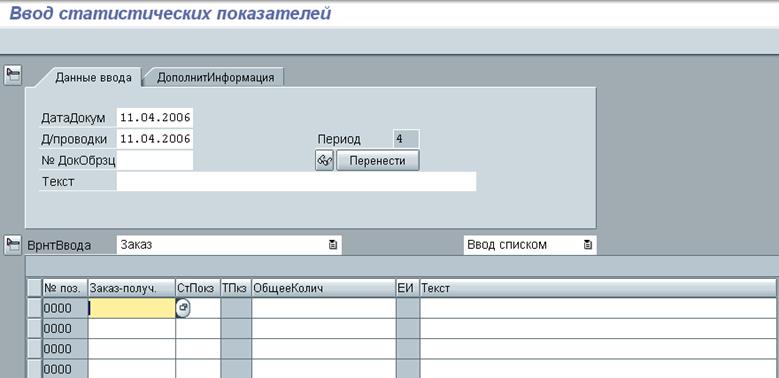Click the Период label
This screenshot has height=378, width=779.
click(339, 139)
